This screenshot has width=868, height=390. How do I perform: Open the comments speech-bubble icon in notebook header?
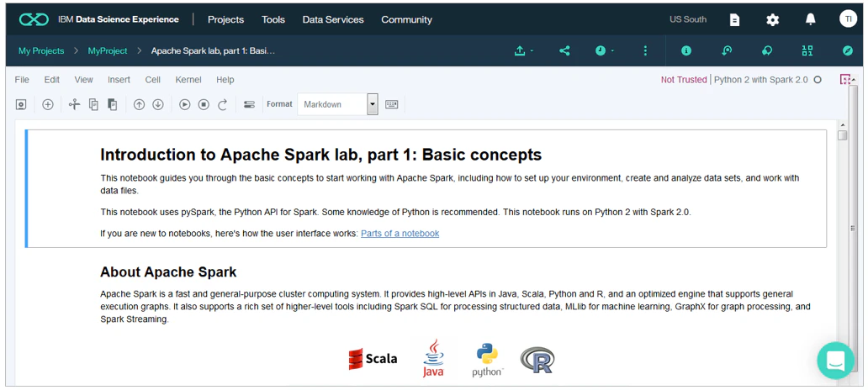point(767,51)
